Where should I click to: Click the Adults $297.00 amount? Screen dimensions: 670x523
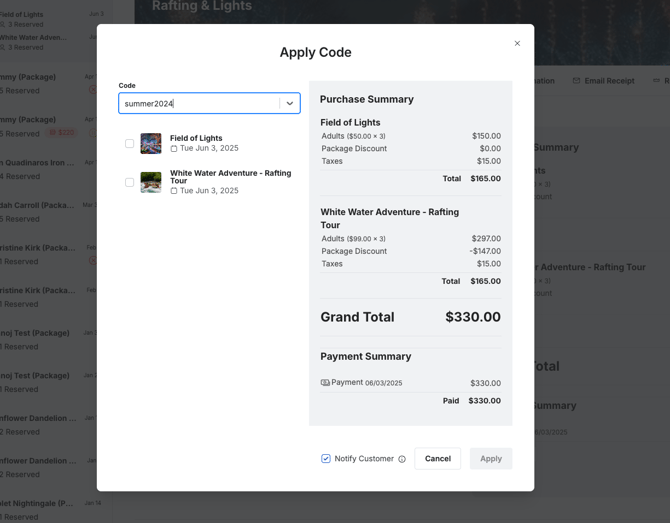click(x=486, y=238)
